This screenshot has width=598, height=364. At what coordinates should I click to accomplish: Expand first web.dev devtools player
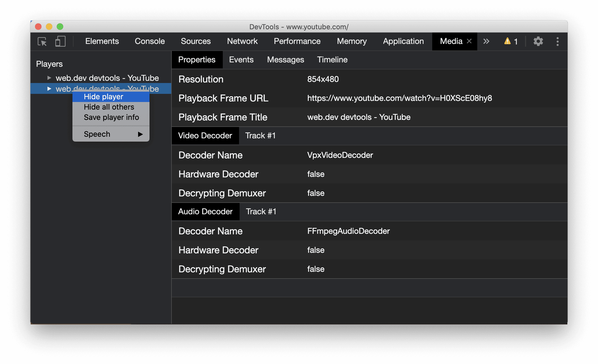(x=48, y=77)
